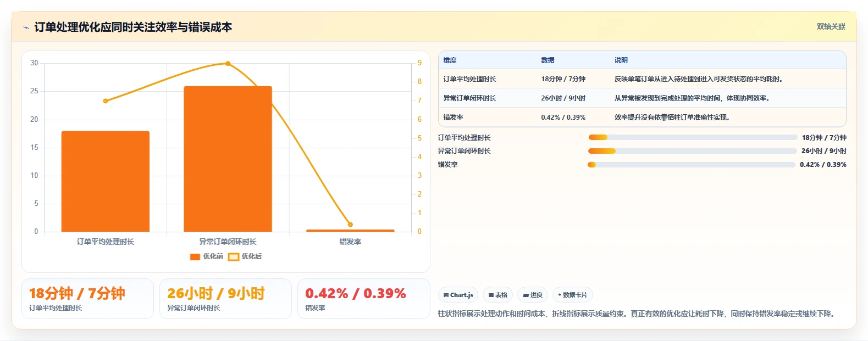Click the 数据 table column header
Screen dimensions: 868x341
pos(548,60)
